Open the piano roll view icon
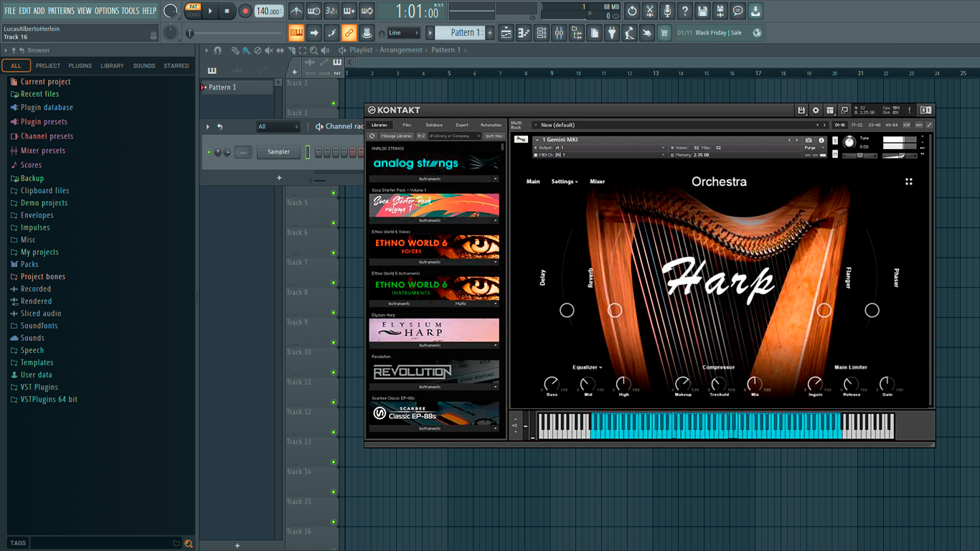This screenshot has width=980, height=551. (x=524, y=33)
